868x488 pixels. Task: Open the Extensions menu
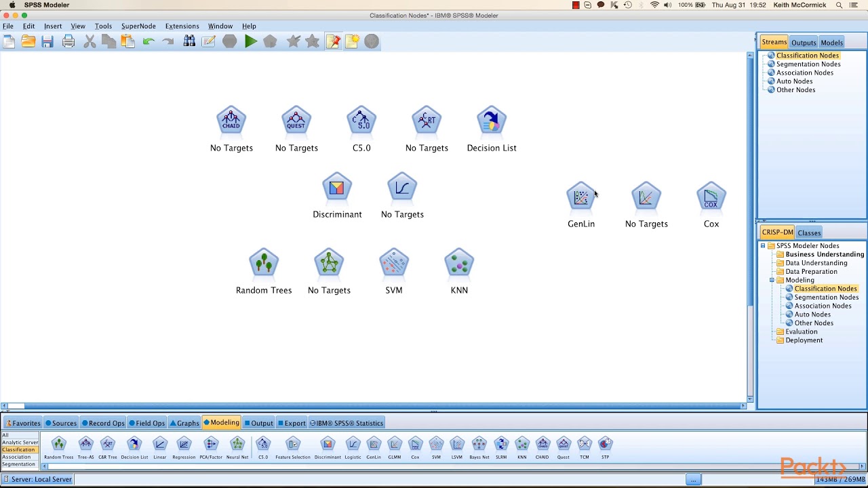tap(182, 26)
